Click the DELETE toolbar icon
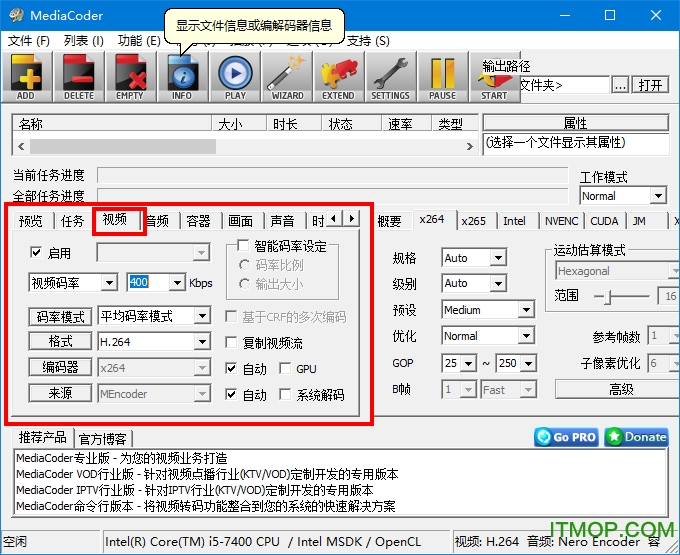The image size is (680, 555). pos(78,75)
